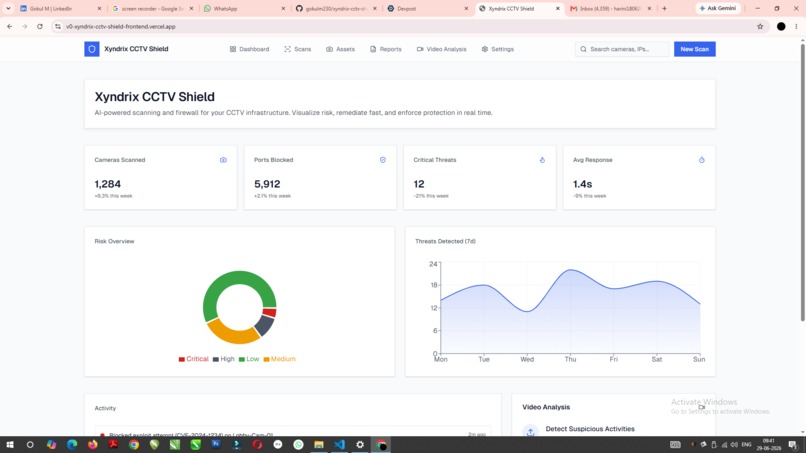Open Settings in the top navigation
The image size is (806, 453).
[498, 49]
